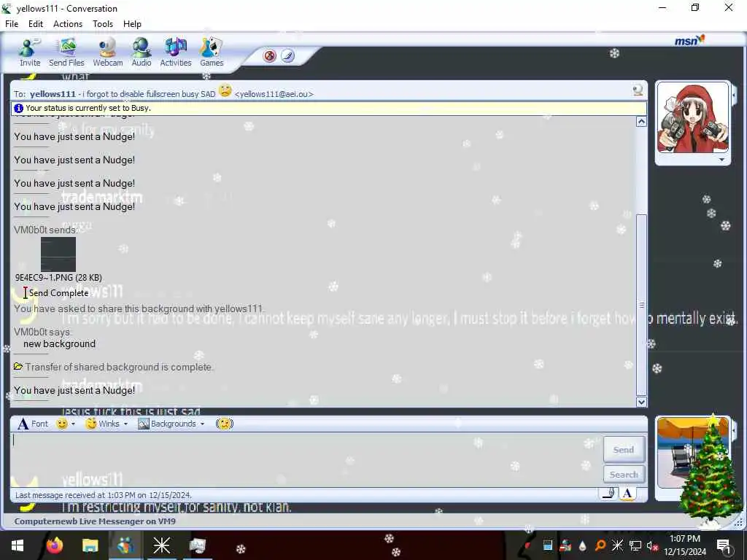Screen dimensions: 747x560
Task: Launch Games from the toolbar
Action: click(212, 52)
